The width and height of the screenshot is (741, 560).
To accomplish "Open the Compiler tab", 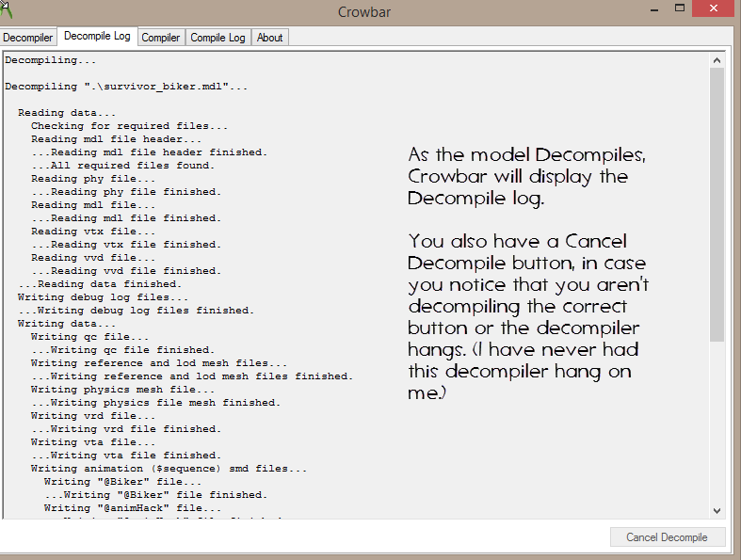I will coord(161,38).
